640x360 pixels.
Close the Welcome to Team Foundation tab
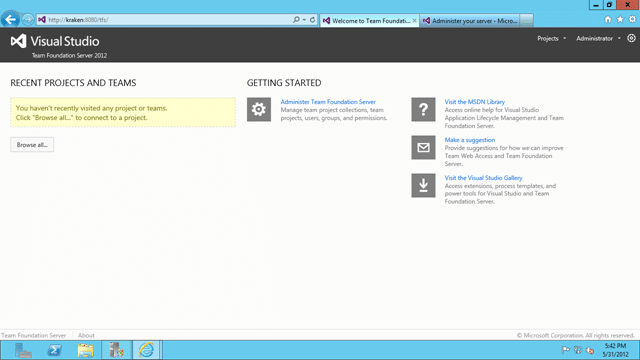click(414, 20)
